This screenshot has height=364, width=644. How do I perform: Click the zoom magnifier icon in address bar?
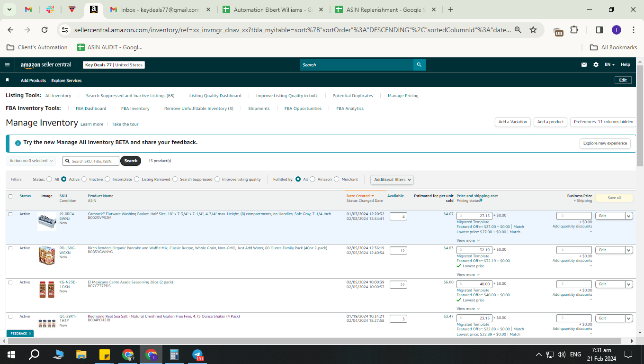[x=518, y=30]
